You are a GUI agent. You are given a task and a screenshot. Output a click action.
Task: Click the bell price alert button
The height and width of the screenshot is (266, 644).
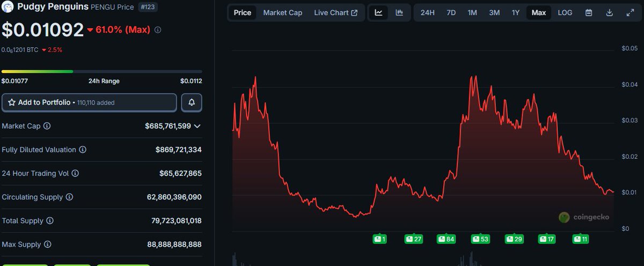[x=192, y=102]
